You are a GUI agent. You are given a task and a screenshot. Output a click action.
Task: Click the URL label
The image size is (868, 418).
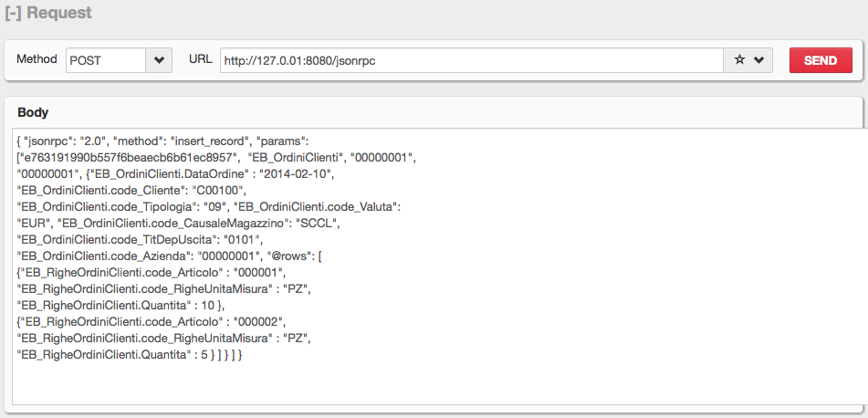(200, 59)
